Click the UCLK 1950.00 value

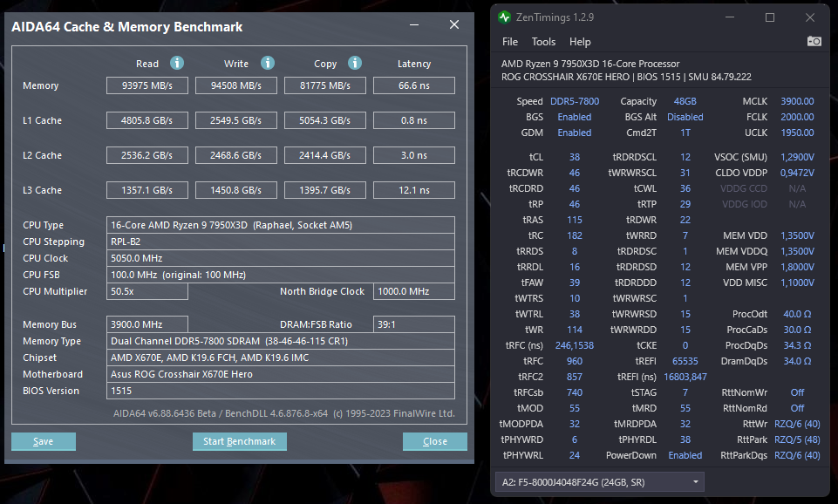pyautogui.click(x=797, y=133)
